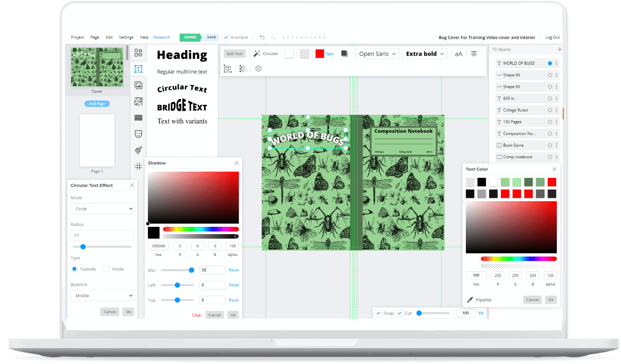This screenshot has height=364, width=621.
Task: Click Reset link next to Blur
Action: (234, 270)
